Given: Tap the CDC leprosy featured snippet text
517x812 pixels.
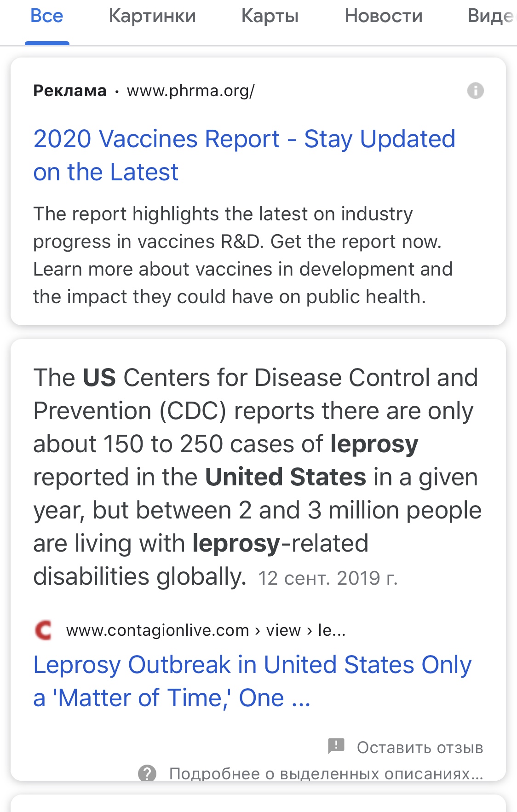Looking at the screenshot, I should (x=256, y=477).
